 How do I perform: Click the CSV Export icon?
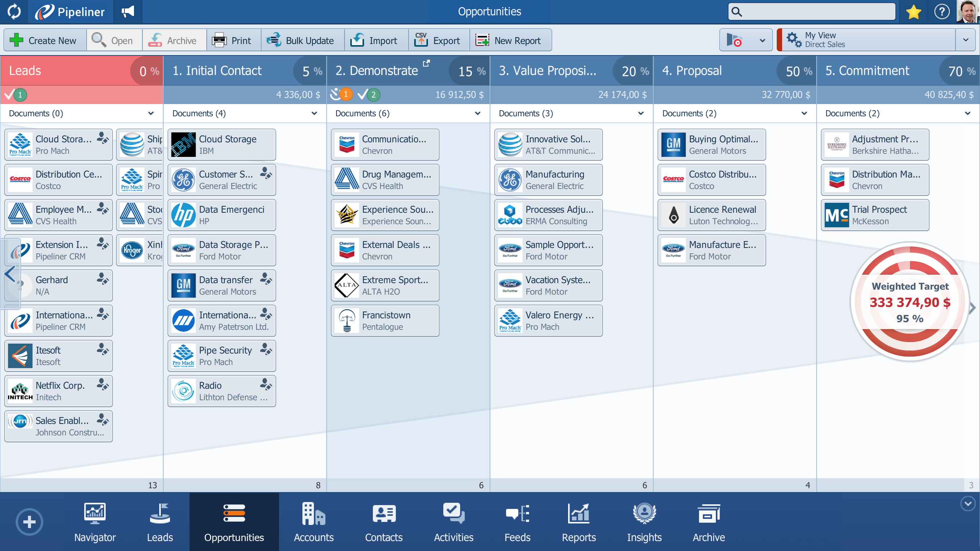[x=421, y=39]
